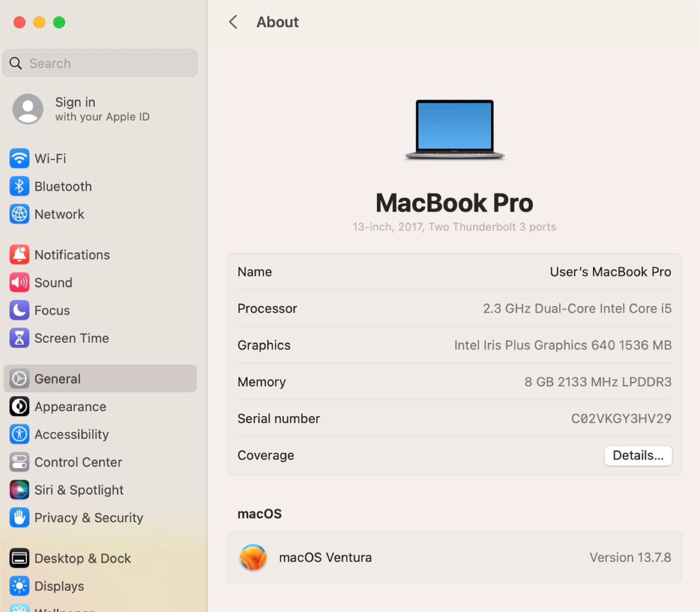Click the MacBook Pro laptop image

455,129
